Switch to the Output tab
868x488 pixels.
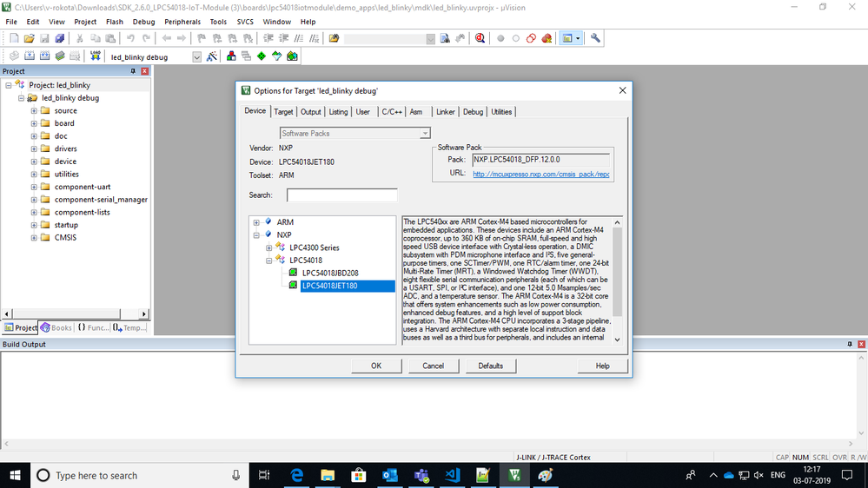click(x=310, y=112)
